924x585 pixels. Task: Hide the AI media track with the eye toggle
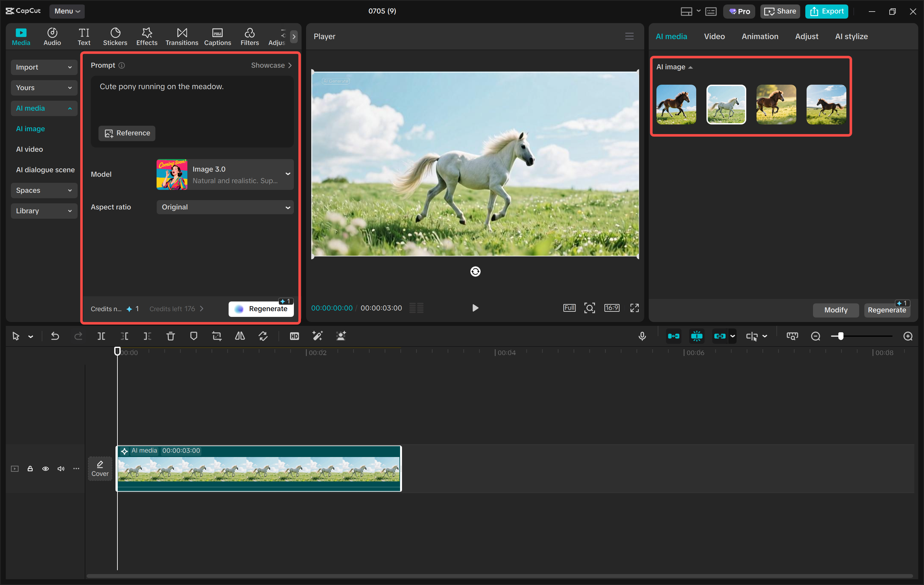point(46,468)
